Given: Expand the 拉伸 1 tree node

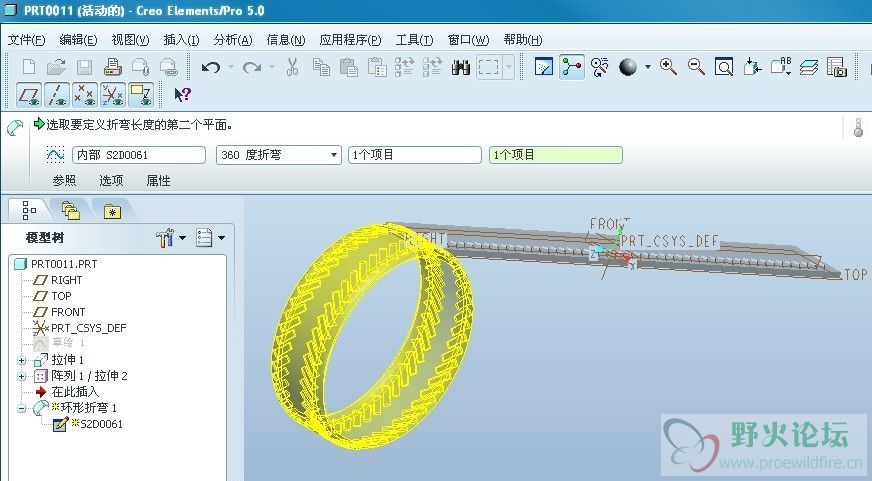Looking at the screenshot, I should 21,360.
